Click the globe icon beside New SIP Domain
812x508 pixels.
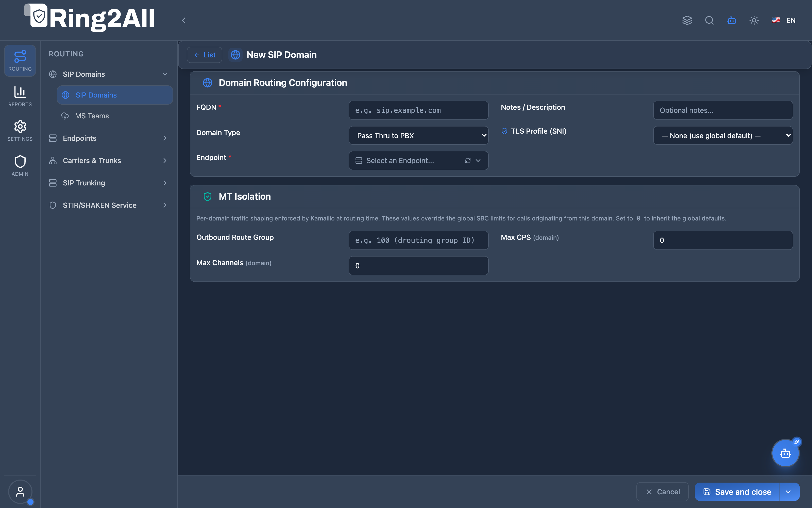235,55
